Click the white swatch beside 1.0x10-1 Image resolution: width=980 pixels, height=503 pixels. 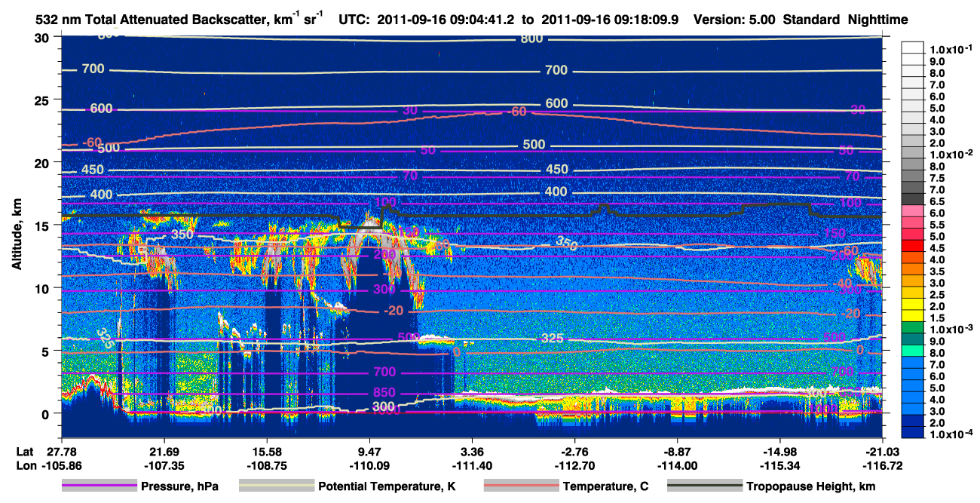(x=913, y=47)
